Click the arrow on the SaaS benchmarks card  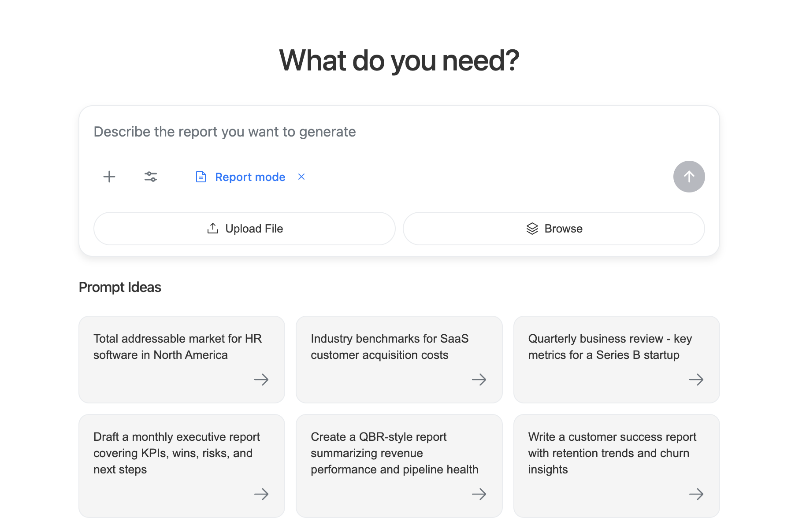tap(479, 380)
